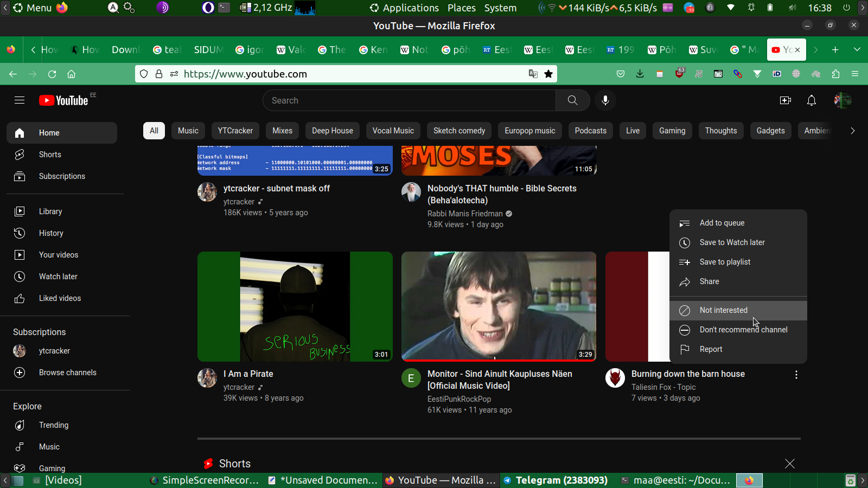
Task: Open EestiPunkRockPop channel avatar
Action: [x=411, y=378]
